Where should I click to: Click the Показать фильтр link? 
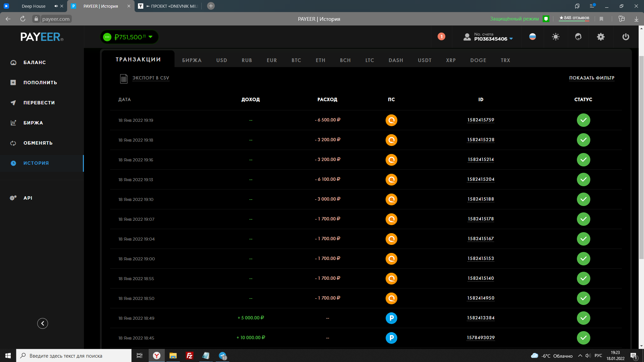(x=592, y=78)
